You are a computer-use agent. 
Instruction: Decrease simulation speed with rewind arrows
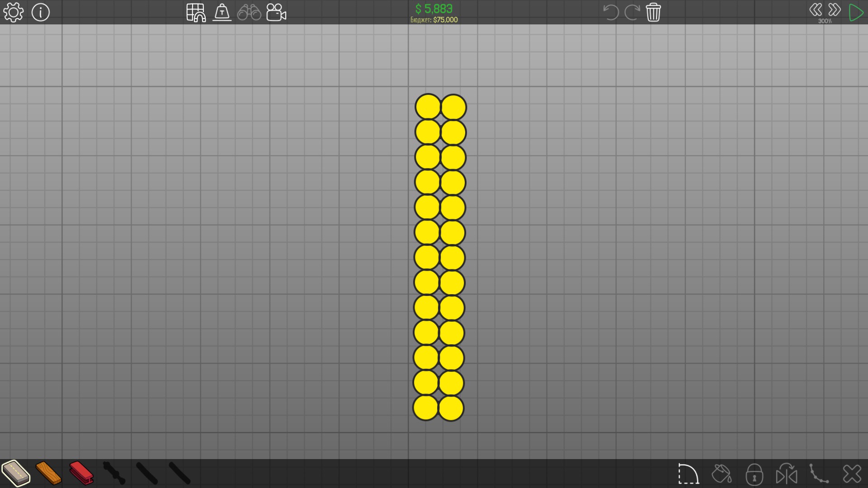pyautogui.click(x=816, y=9)
